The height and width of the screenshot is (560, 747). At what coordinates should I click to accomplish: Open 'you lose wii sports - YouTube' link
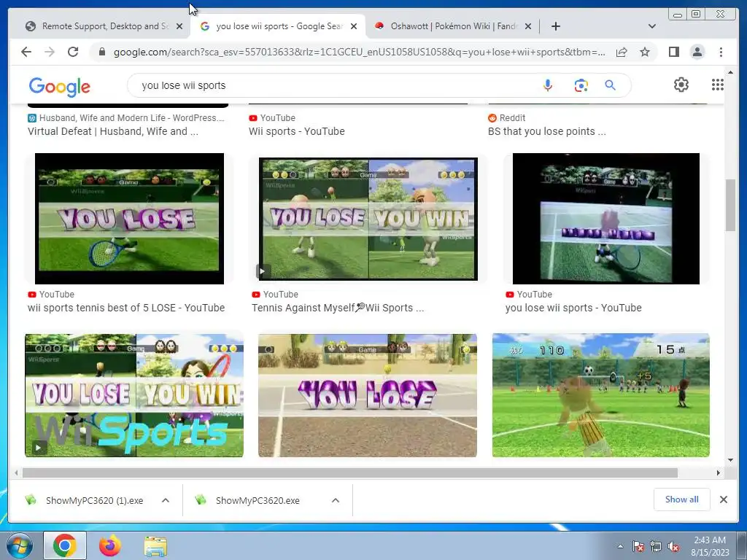(573, 308)
